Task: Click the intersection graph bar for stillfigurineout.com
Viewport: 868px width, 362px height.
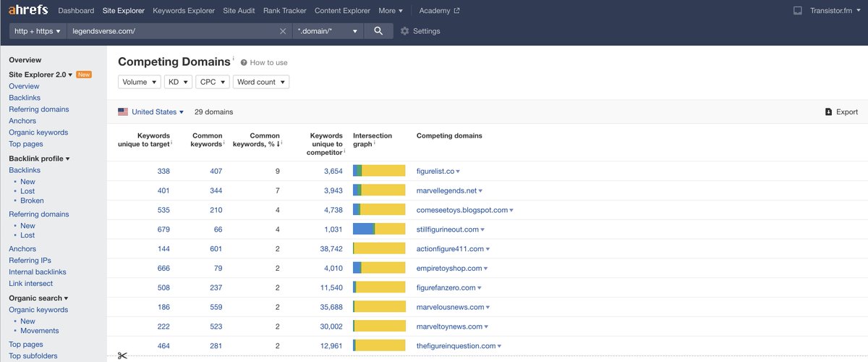Action: tap(379, 230)
